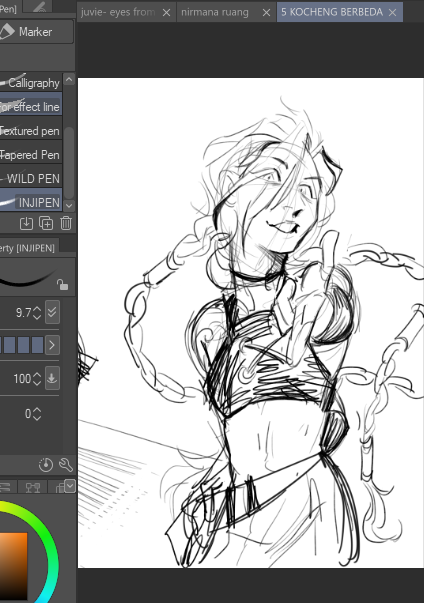This screenshot has height=603, width=424.
Task: Duplicate the selected sub tool
Action: [46, 223]
